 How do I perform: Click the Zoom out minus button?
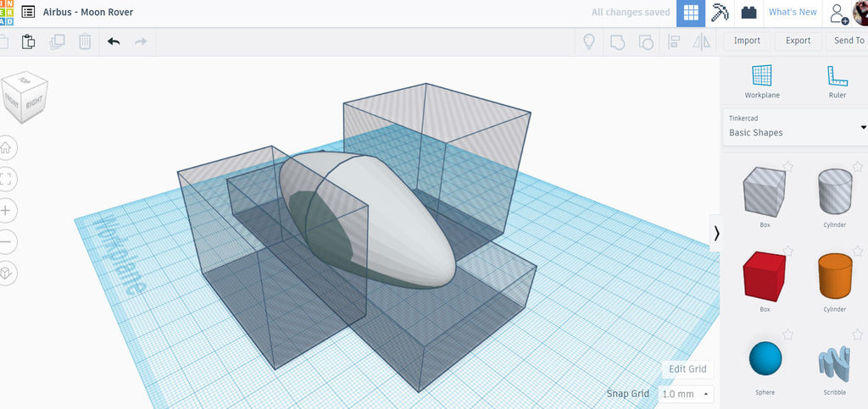coord(6,242)
